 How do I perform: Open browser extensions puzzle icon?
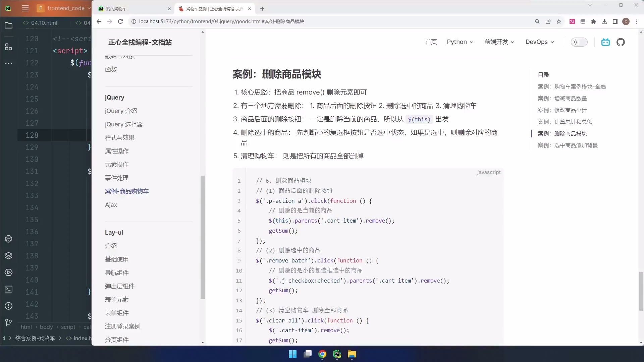594,21
